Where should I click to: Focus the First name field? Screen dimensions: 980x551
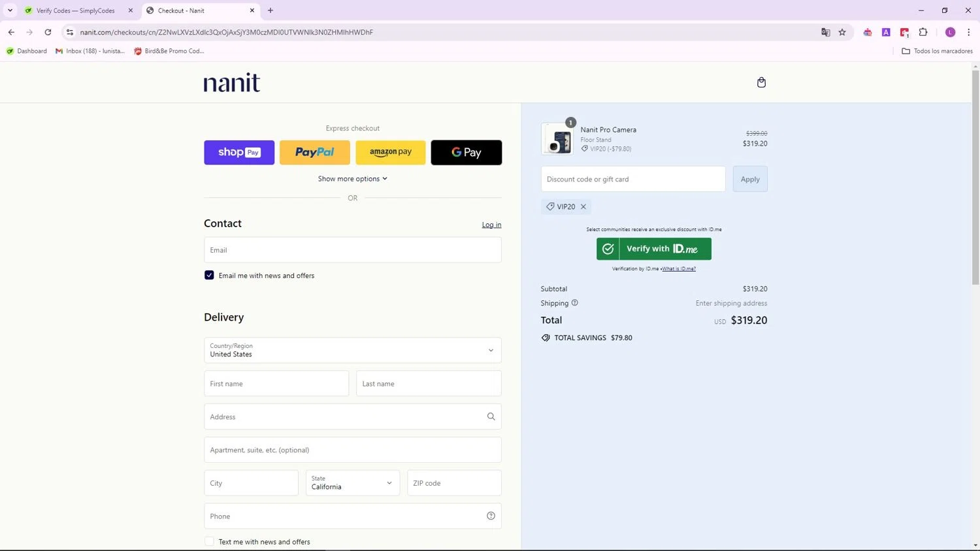276,383
